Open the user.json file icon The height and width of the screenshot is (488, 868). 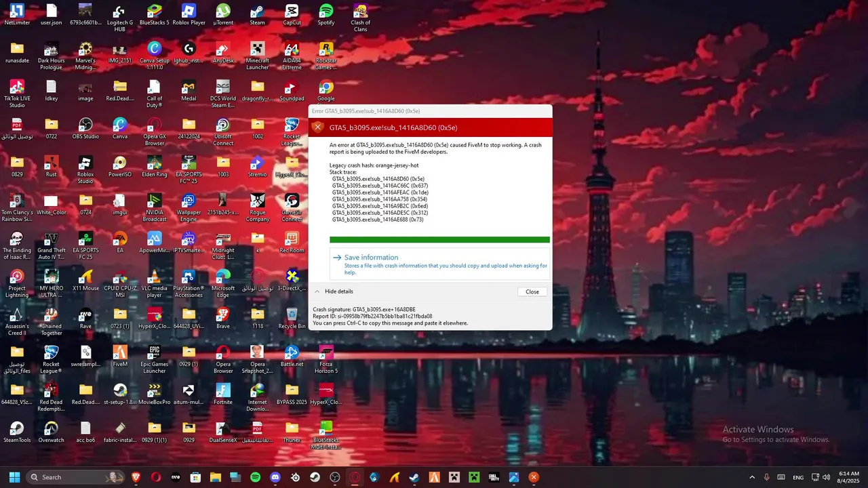tap(52, 14)
